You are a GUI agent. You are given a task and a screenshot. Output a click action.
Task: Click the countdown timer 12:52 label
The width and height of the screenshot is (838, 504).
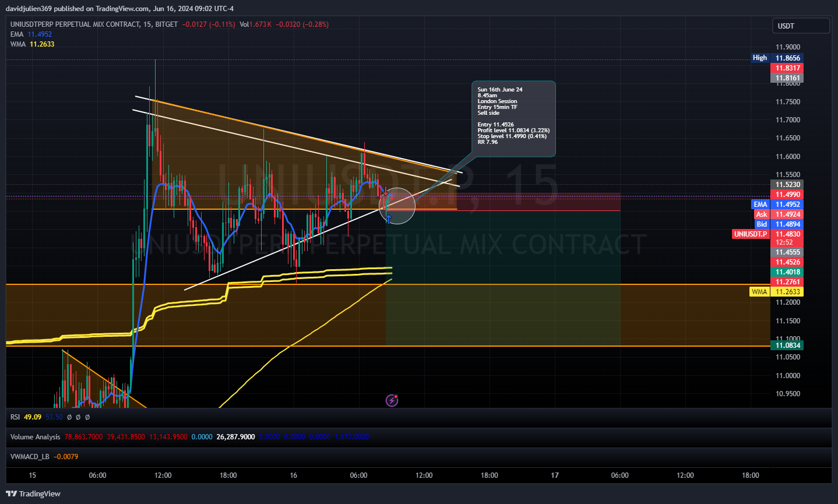click(x=784, y=242)
